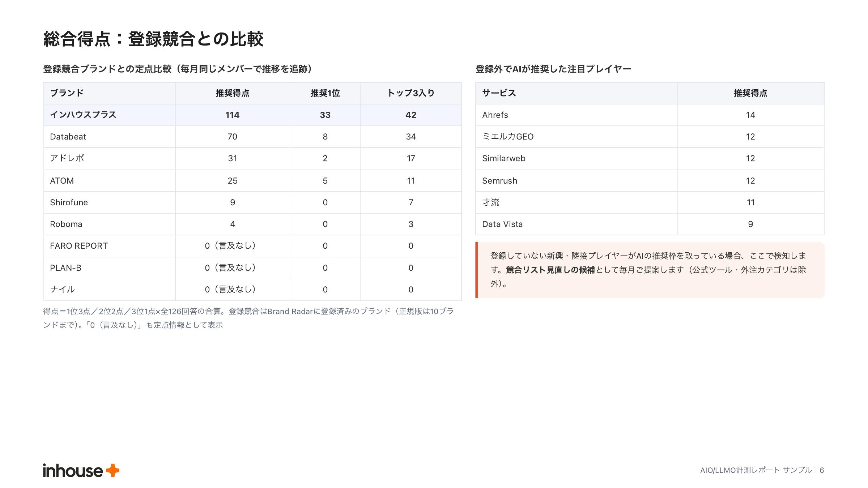This screenshot has height=488, width=868.
Task: Select the トップ3入り column header
Action: pyautogui.click(x=411, y=93)
